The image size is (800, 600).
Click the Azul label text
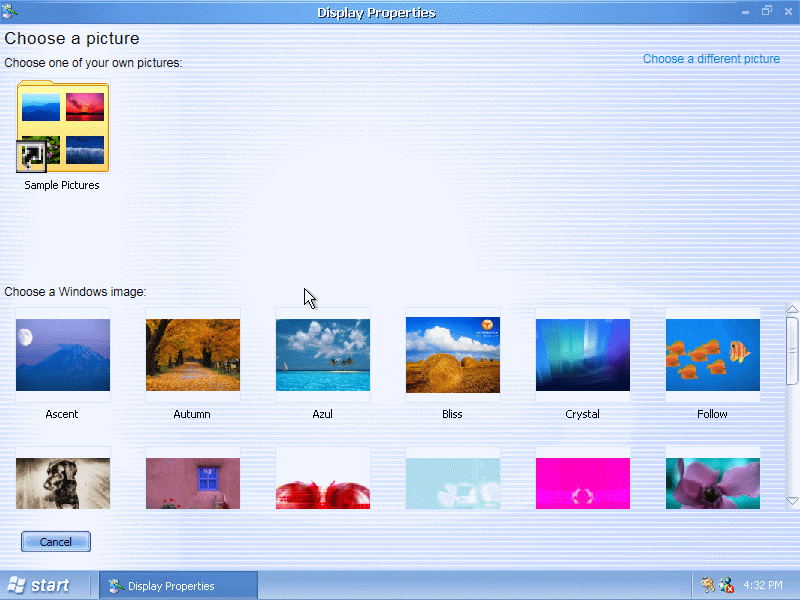pos(322,414)
